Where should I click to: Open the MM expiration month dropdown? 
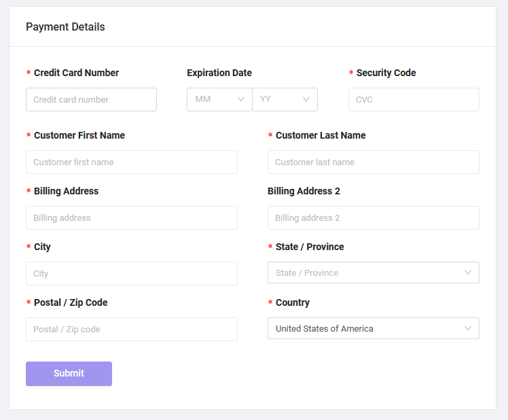219,100
